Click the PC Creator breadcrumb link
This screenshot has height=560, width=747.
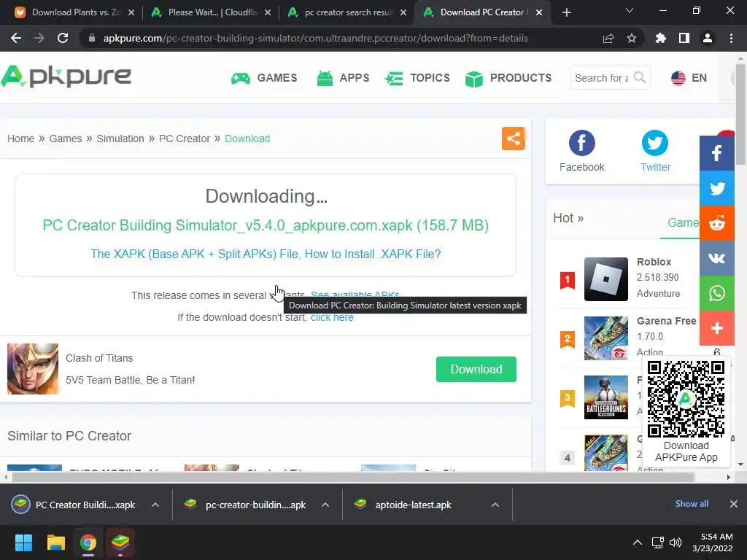click(185, 139)
